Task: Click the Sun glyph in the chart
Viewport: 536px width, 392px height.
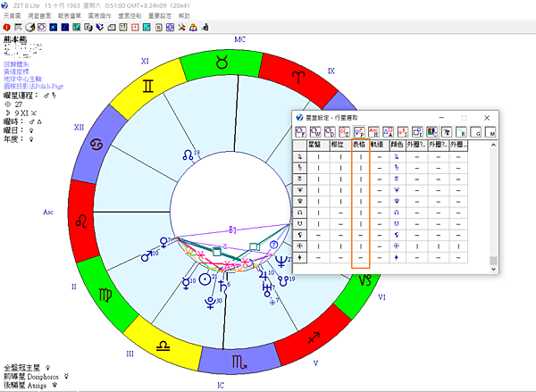Action: pyautogui.click(x=205, y=279)
